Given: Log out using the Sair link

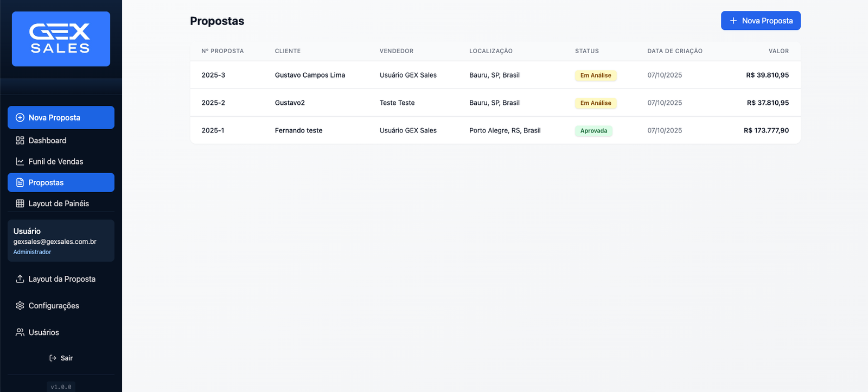Looking at the screenshot, I should click(x=66, y=358).
